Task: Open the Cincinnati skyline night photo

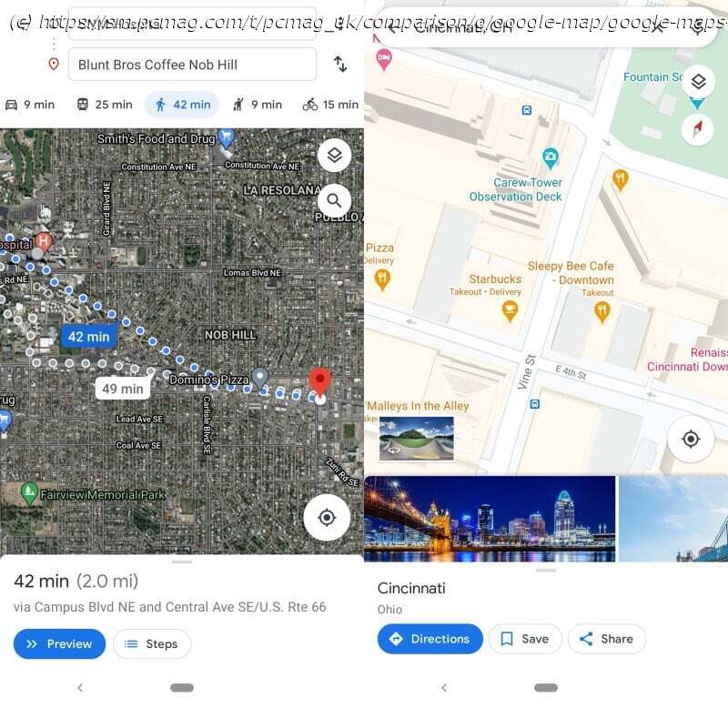Action: tap(490, 519)
